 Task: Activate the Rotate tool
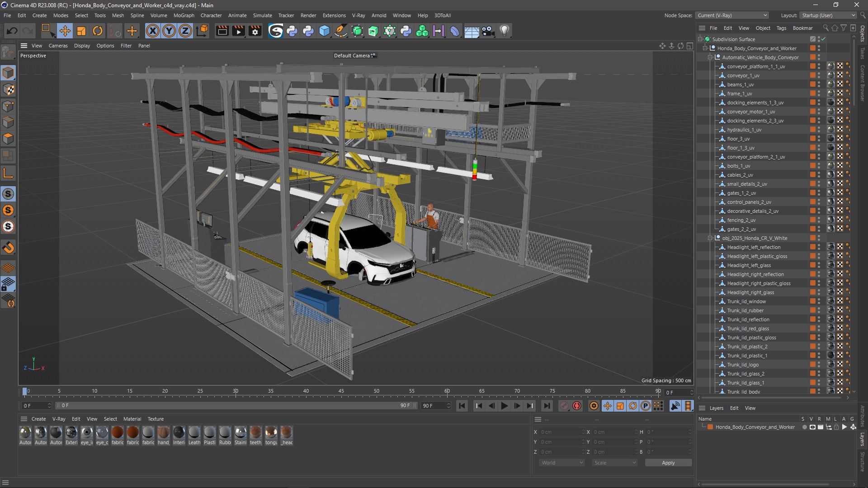[98, 31]
